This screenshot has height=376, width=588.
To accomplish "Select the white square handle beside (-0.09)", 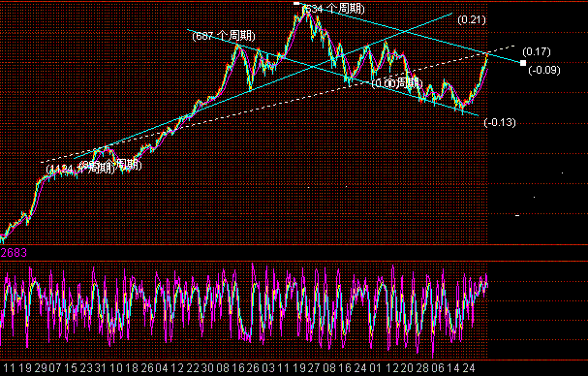I will click(x=523, y=63).
